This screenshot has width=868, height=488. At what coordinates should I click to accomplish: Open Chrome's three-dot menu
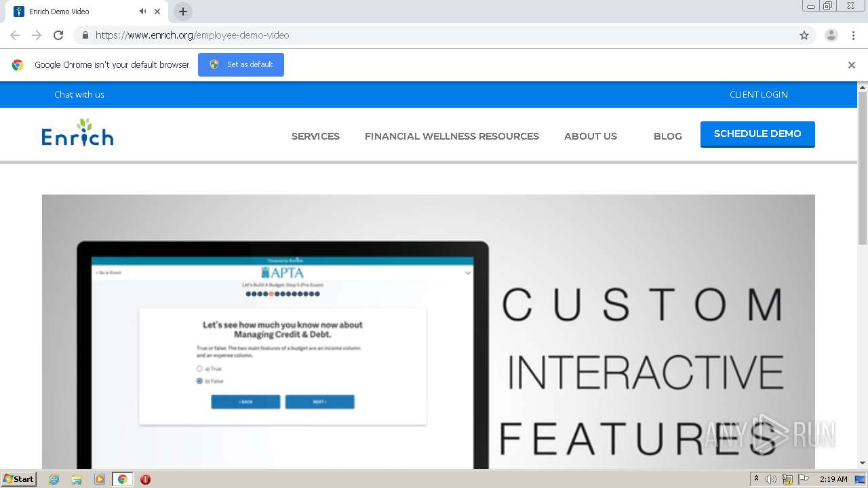click(853, 35)
